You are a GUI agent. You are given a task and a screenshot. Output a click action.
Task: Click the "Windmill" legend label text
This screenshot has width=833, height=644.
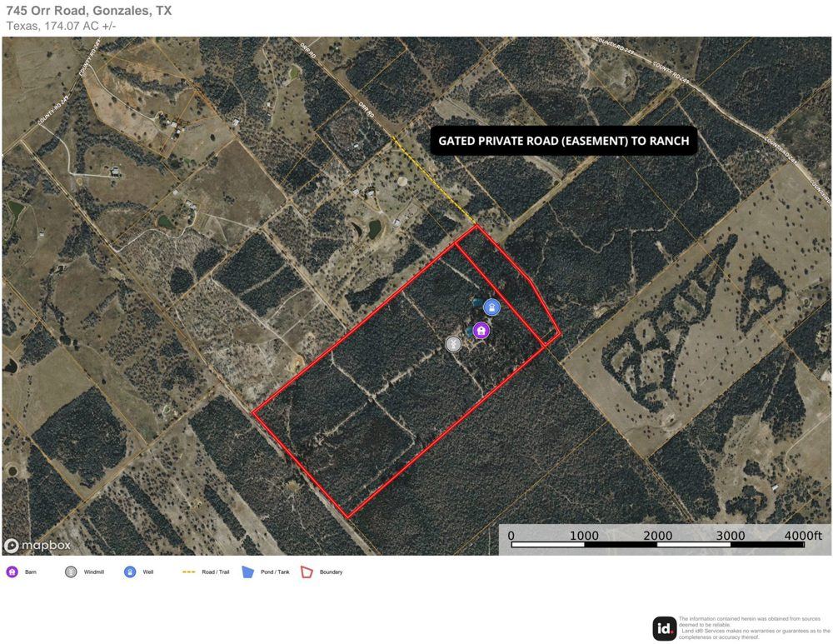pyautogui.click(x=94, y=572)
